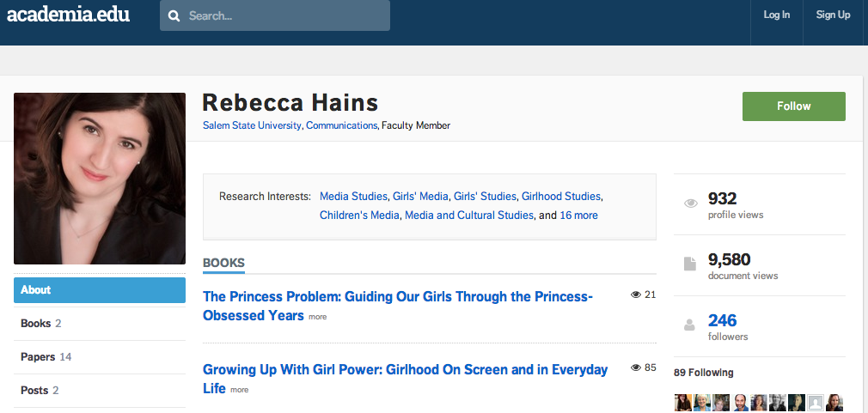Select the About sidebar tab

pos(100,290)
